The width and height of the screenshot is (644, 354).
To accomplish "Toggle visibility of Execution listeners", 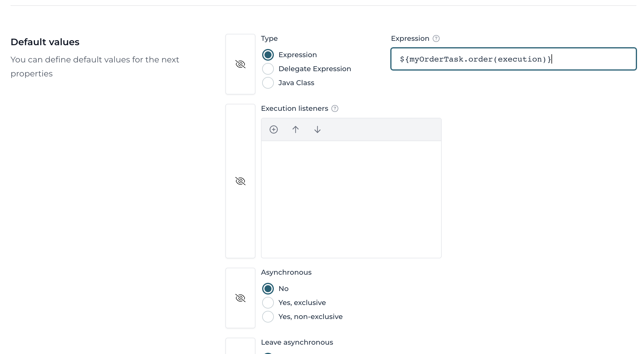I will (240, 181).
